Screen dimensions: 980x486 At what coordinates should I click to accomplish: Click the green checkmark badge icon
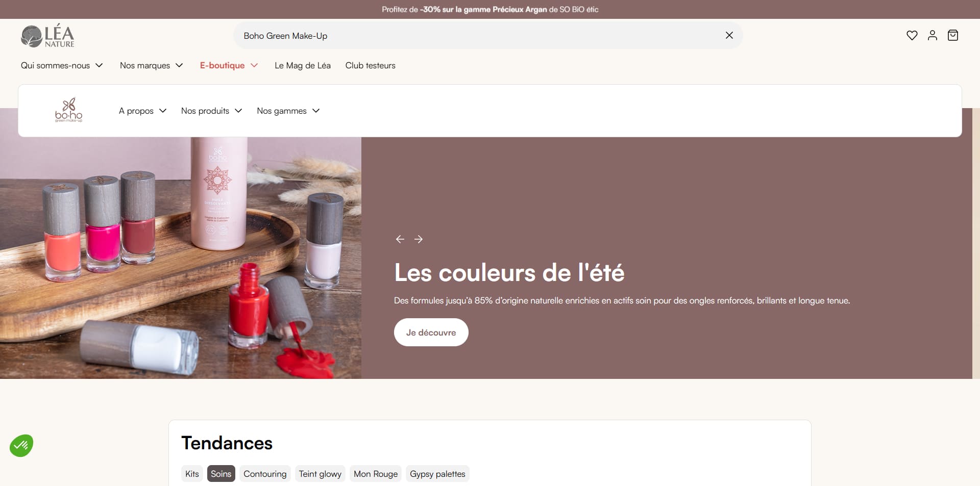21,446
